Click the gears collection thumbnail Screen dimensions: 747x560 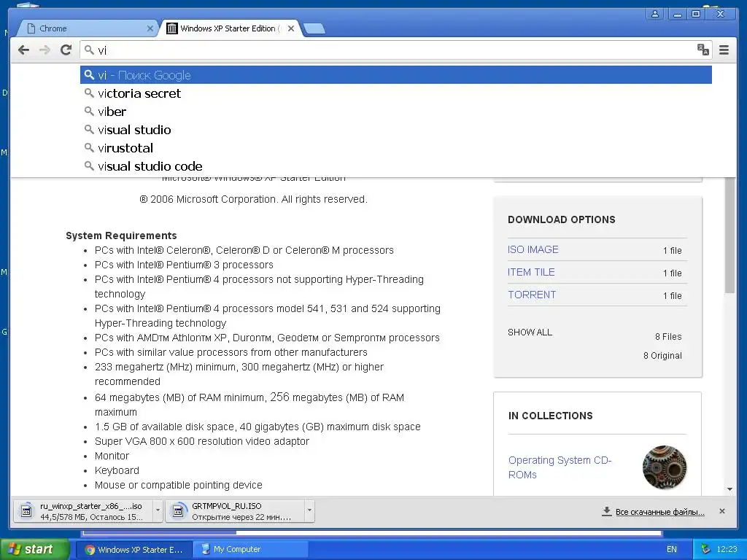click(x=665, y=467)
